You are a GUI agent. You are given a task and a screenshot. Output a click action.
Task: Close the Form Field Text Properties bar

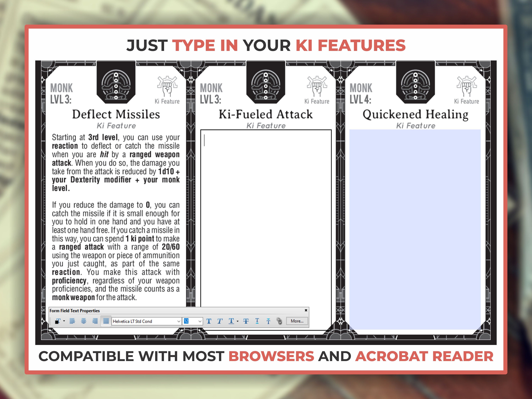pyautogui.click(x=306, y=310)
